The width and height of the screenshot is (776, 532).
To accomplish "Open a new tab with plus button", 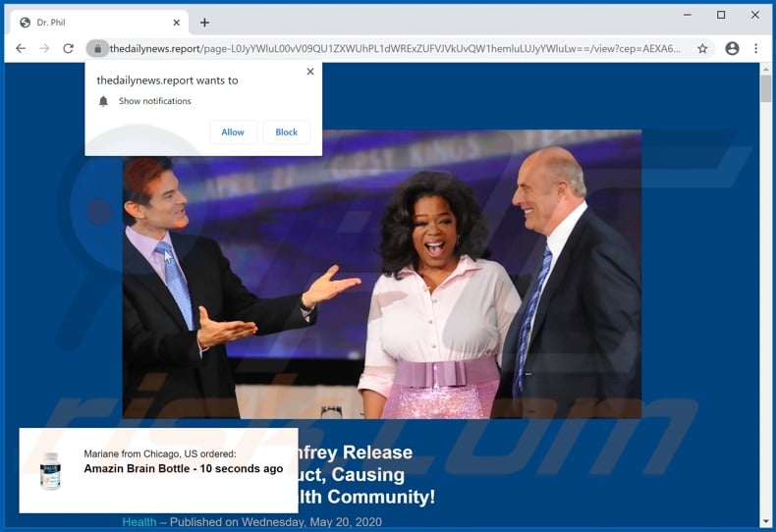I will (x=204, y=23).
